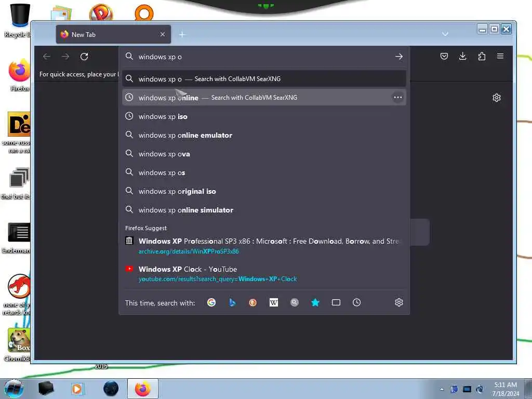Search in History clock icon
Image resolution: width=532 pixels, height=399 pixels.
[x=356, y=302]
